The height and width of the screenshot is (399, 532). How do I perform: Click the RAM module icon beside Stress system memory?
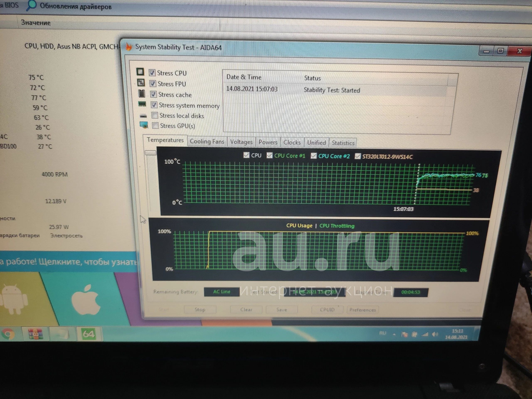(142, 104)
